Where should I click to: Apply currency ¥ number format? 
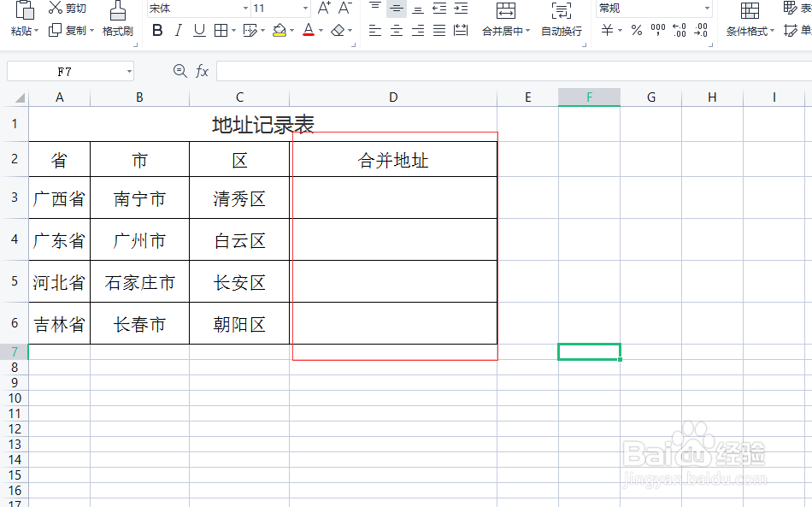tap(607, 30)
